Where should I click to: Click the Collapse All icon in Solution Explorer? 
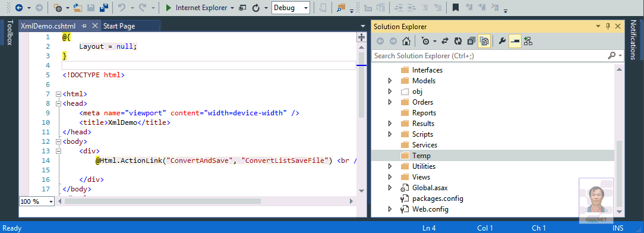[x=471, y=41]
